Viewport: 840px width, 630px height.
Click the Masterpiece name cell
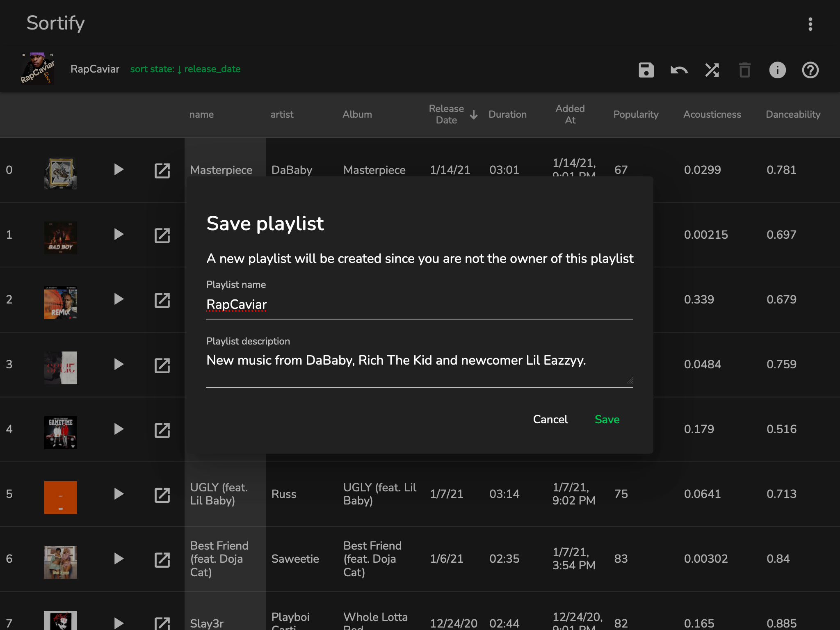point(221,170)
